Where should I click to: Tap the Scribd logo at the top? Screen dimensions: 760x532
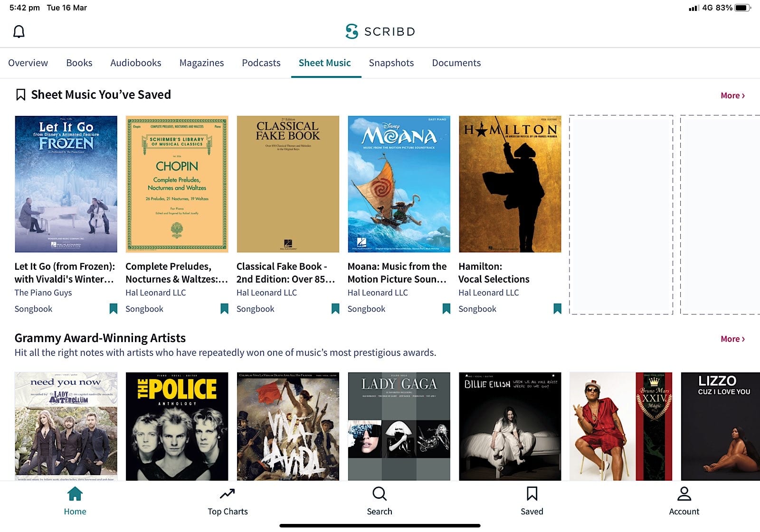(380, 31)
